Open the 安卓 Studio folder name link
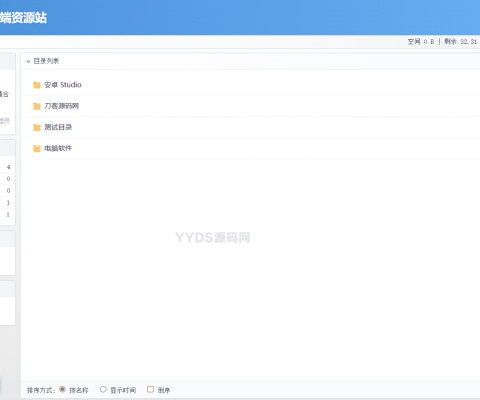 point(63,85)
